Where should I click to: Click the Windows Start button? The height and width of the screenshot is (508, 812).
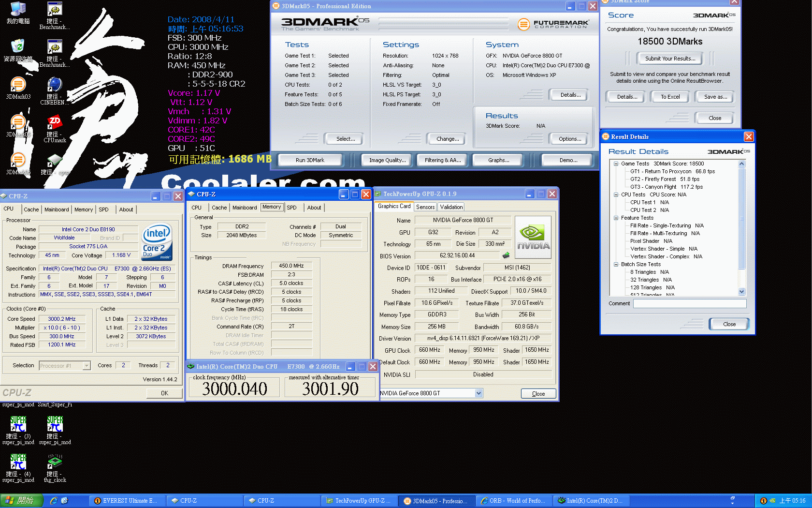pos(22,501)
